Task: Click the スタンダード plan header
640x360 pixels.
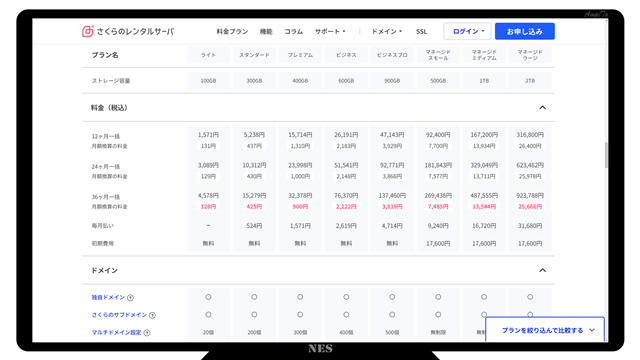Action: click(254, 55)
